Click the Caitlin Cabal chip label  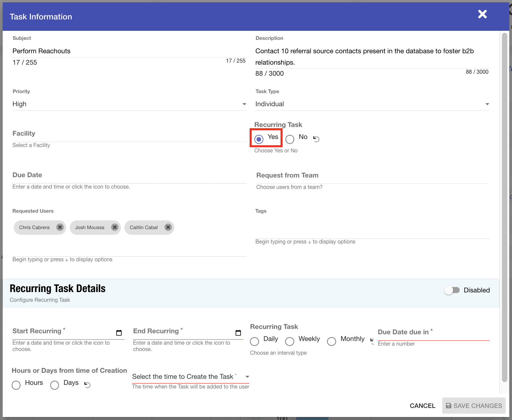click(144, 227)
